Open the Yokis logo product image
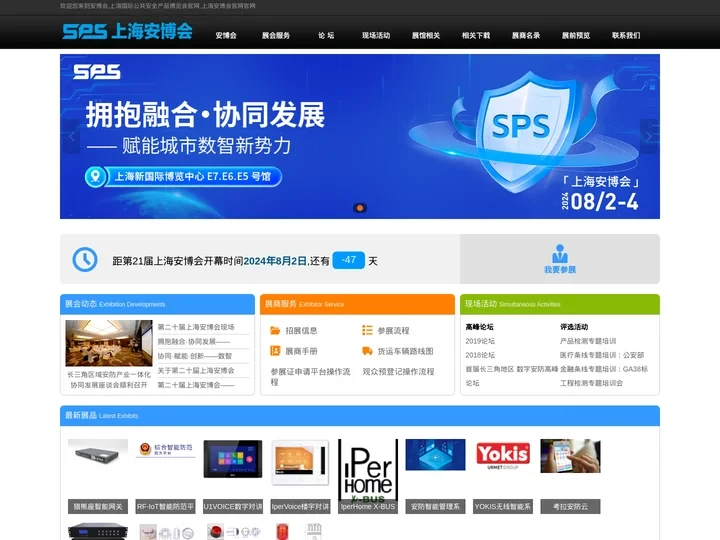720x540 pixels. 503,455
